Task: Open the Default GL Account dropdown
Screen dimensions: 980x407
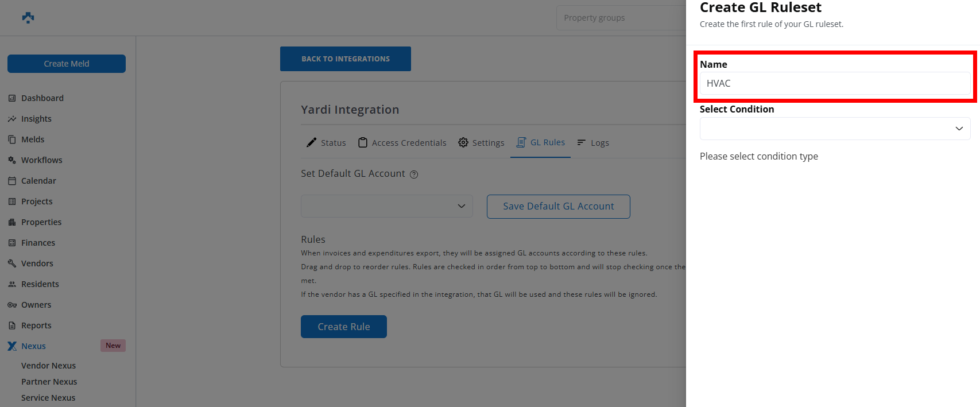Action: tap(386, 206)
